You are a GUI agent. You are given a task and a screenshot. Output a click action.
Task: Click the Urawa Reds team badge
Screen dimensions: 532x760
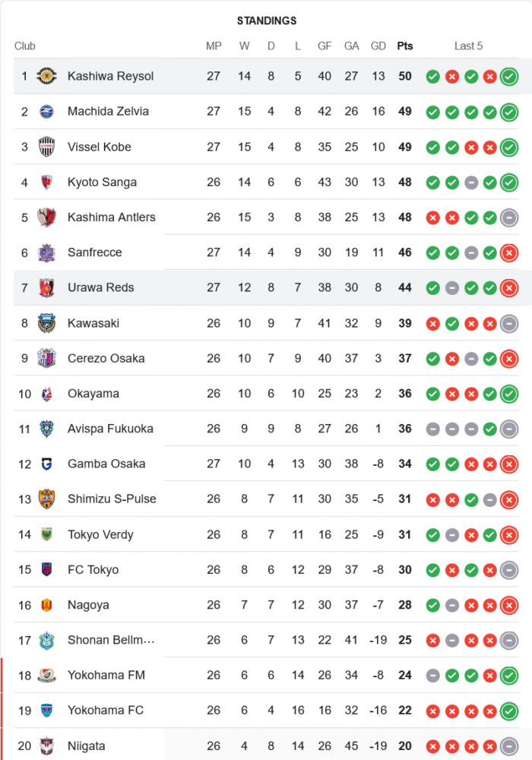(x=47, y=287)
